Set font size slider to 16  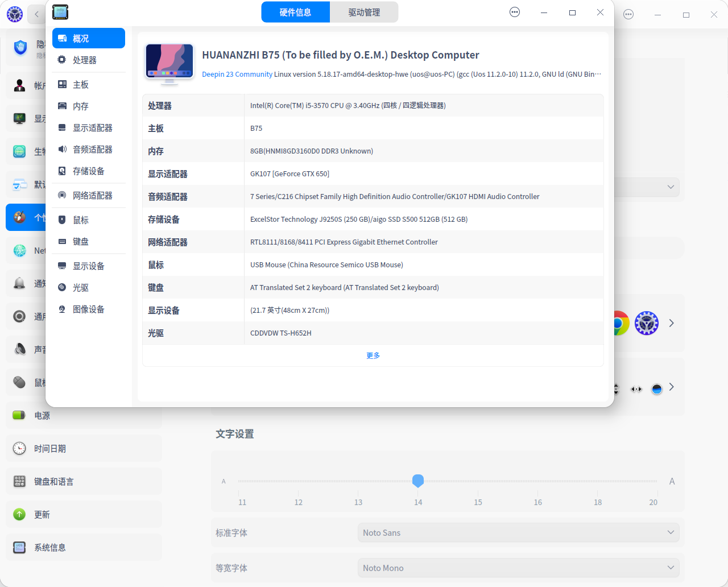pos(537,481)
